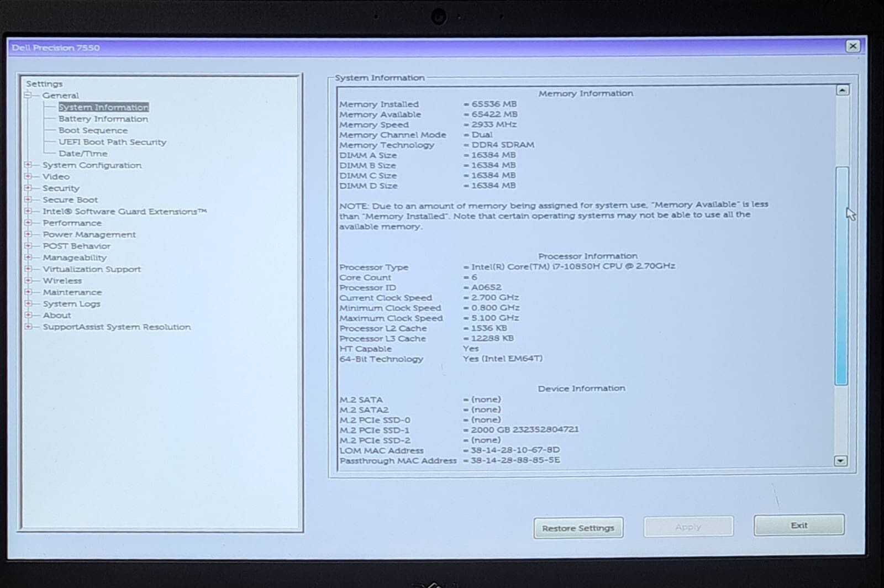884x588 pixels.
Task: Select the Security label
Action: click(61, 188)
